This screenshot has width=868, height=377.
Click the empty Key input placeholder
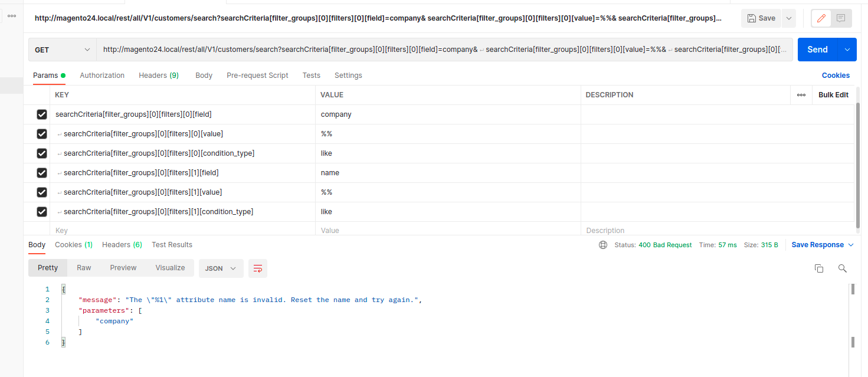182,230
